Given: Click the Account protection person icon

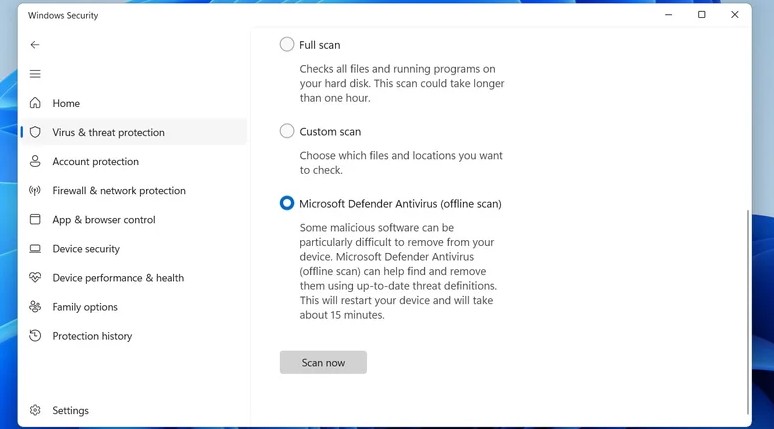Looking at the screenshot, I should [35, 161].
